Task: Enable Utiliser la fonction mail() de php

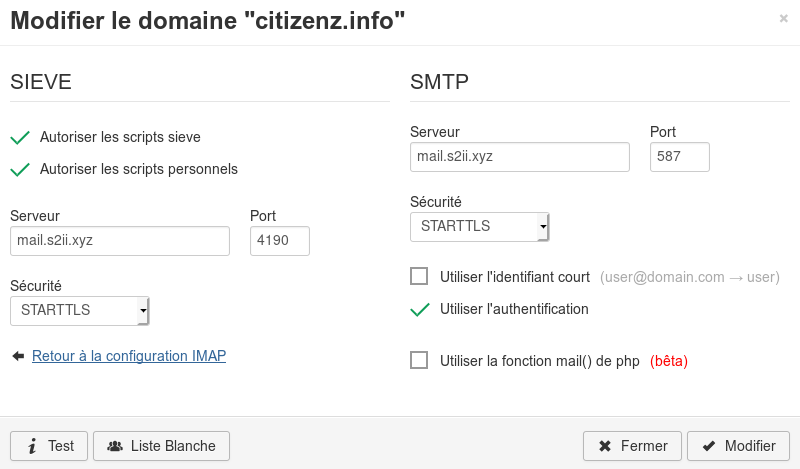Action: coord(419,360)
